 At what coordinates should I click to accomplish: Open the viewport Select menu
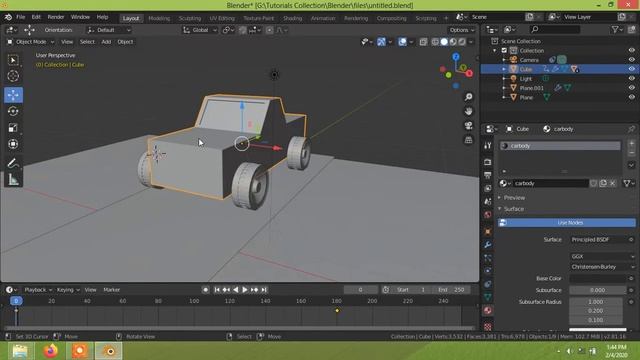(x=87, y=42)
